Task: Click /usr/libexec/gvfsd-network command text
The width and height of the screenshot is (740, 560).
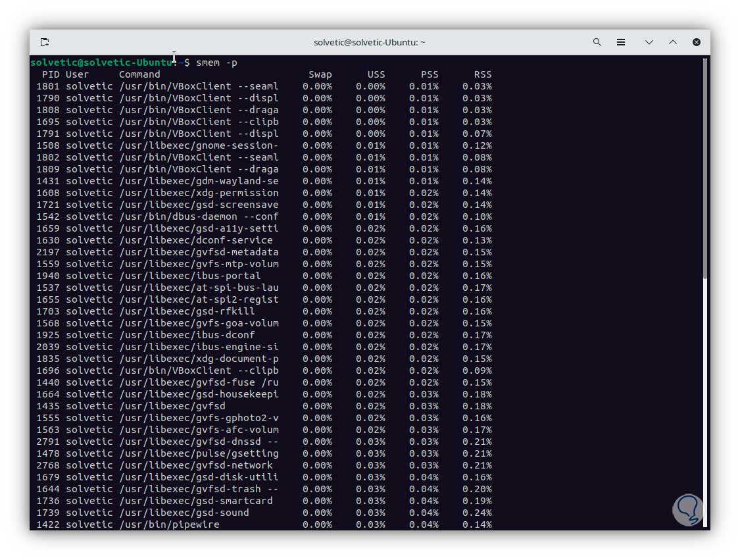Action: (196, 465)
